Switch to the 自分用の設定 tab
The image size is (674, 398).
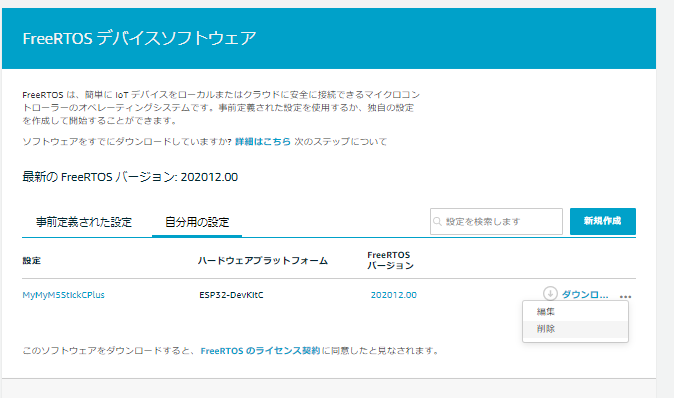197,222
